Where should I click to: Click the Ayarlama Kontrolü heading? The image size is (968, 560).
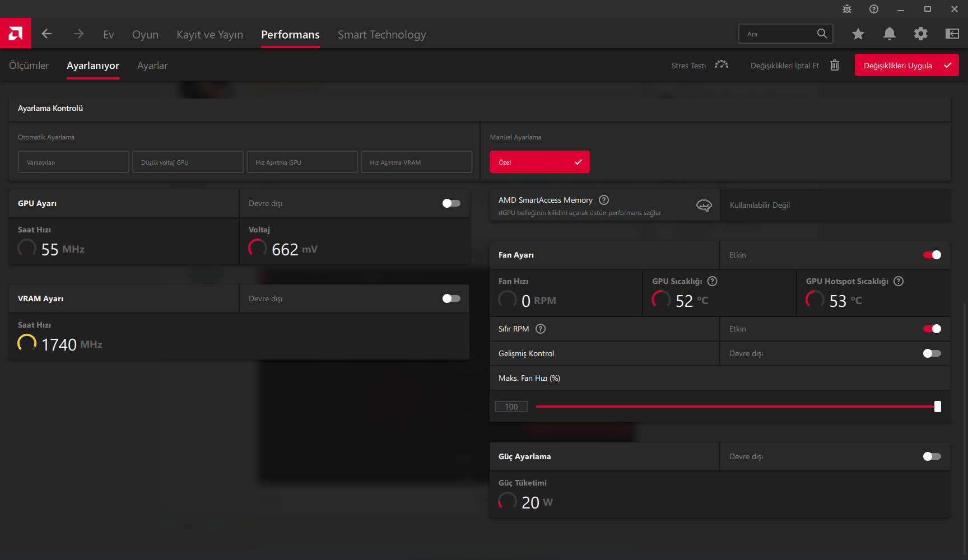pyautogui.click(x=50, y=108)
